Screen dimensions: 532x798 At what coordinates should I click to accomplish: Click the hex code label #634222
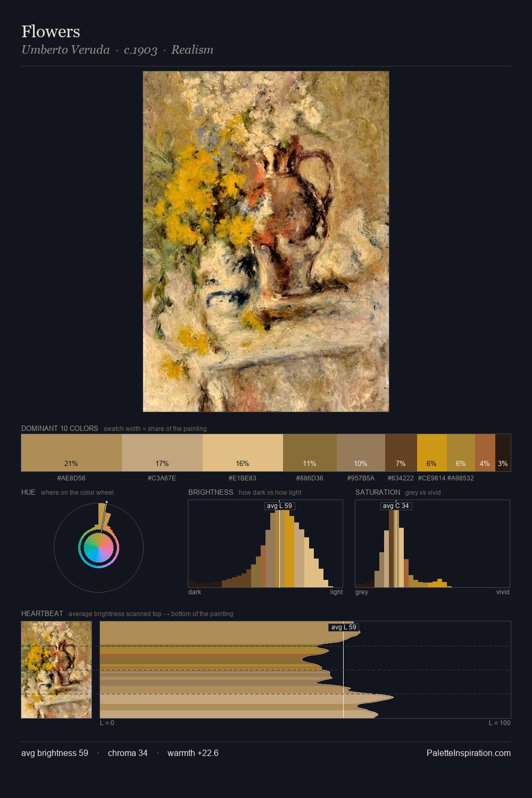[x=401, y=478]
